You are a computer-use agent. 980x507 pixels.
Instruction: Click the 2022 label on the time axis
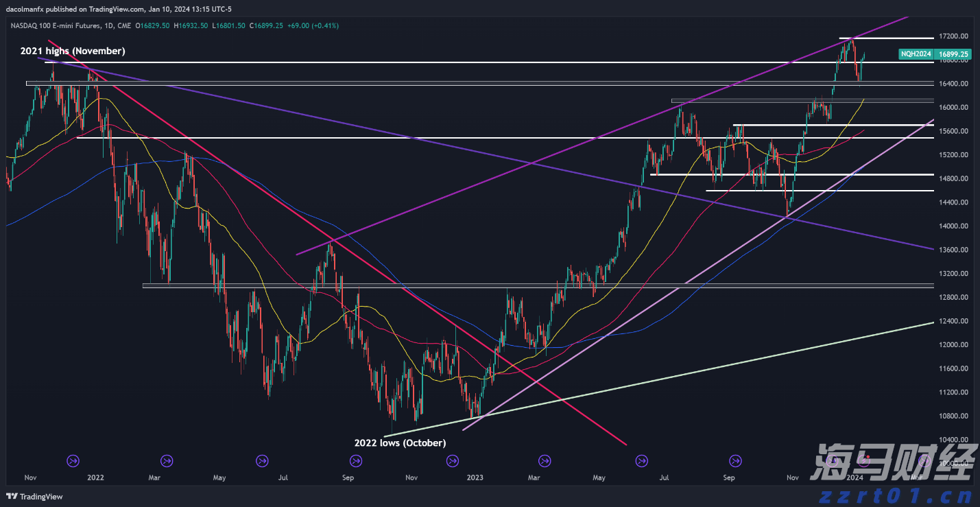(95, 477)
